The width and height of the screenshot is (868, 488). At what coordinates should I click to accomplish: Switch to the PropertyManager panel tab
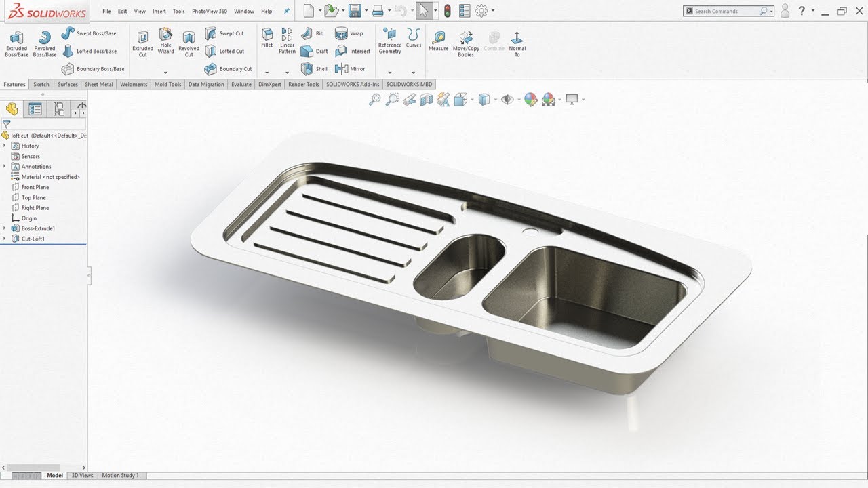(35, 109)
